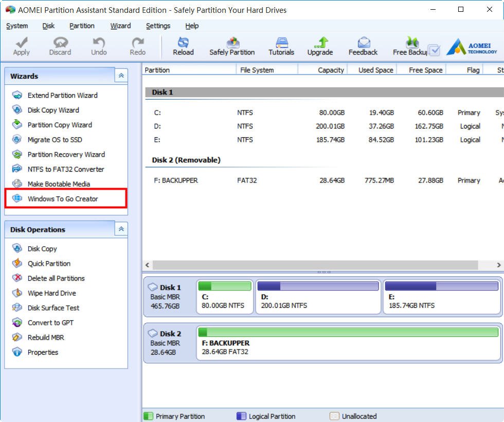Collapse the Disk Operations panel

pyautogui.click(x=121, y=229)
